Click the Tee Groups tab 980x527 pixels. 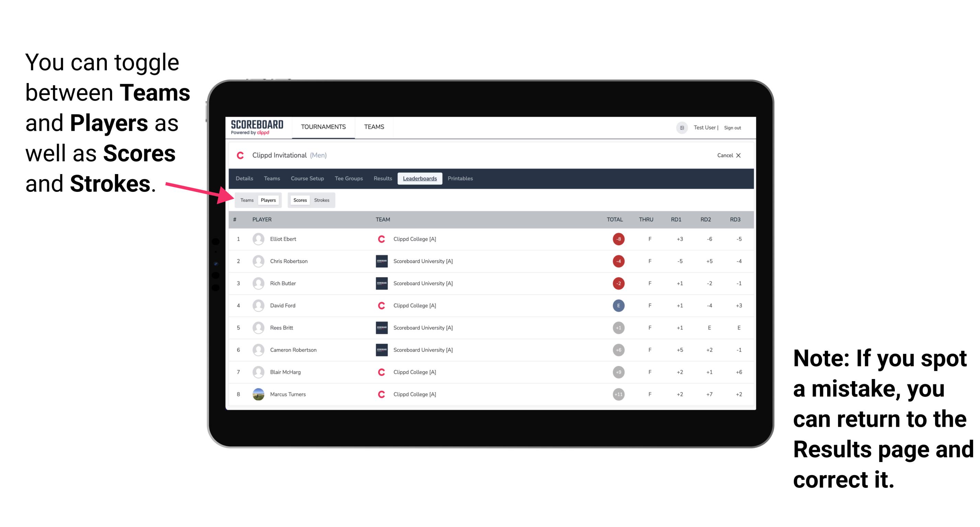coord(348,179)
